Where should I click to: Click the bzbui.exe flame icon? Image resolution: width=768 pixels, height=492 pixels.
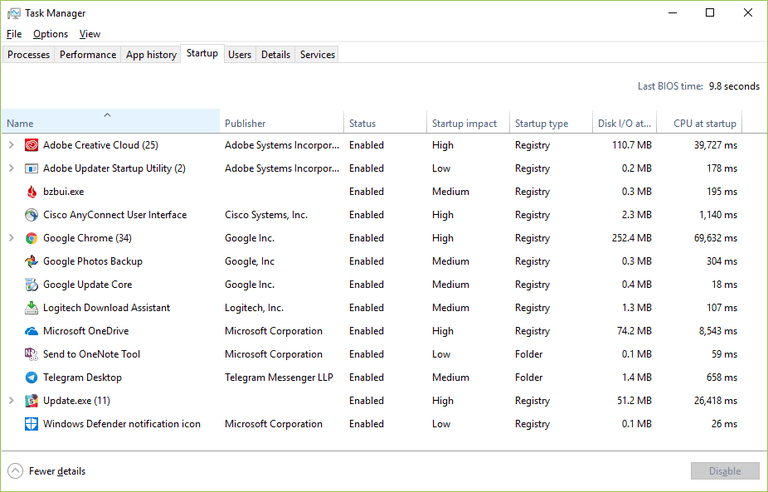pos(31,192)
